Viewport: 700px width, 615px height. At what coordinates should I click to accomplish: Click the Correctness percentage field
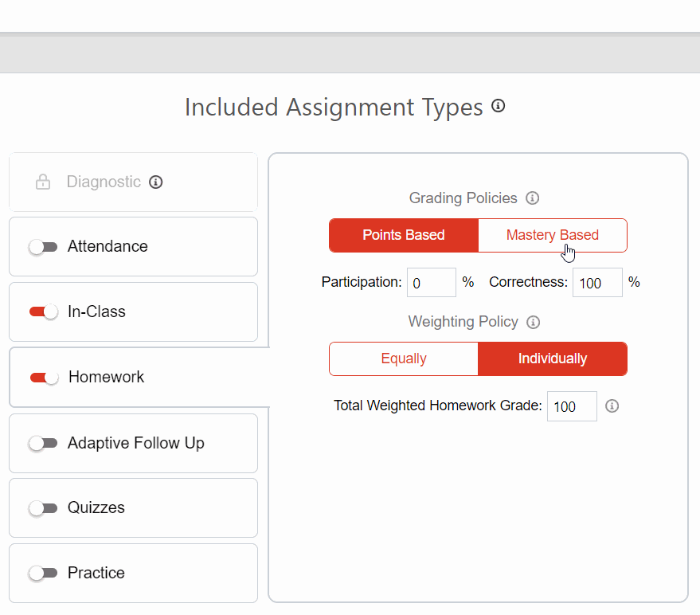pos(597,282)
